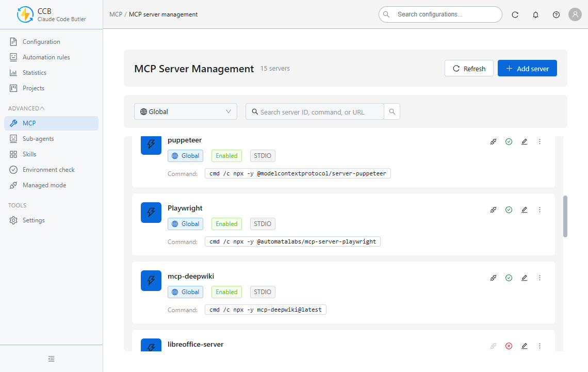This screenshot has height=372, width=588.
Task: Go to Statistics section
Action: tap(52, 73)
